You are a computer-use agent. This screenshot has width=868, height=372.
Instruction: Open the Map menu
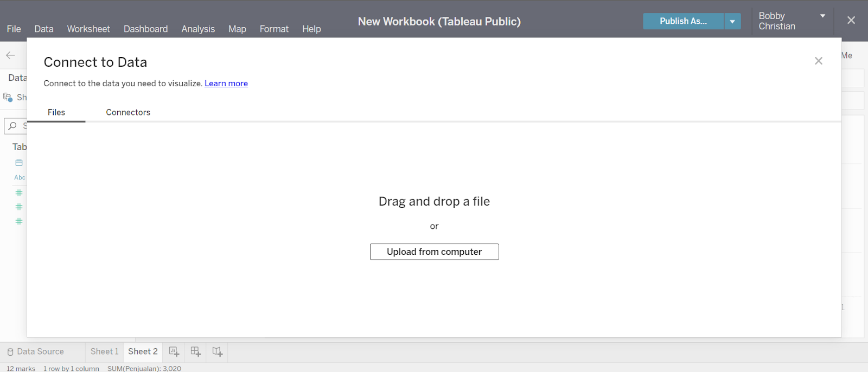point(237,29)
